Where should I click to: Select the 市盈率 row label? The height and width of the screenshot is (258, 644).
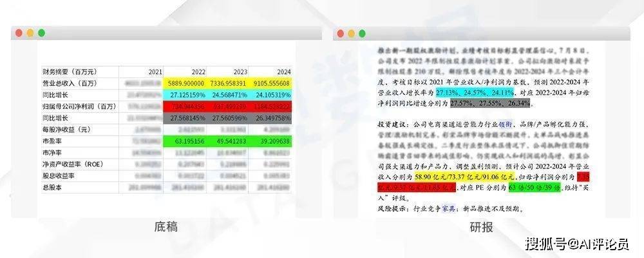click(80, 141)
